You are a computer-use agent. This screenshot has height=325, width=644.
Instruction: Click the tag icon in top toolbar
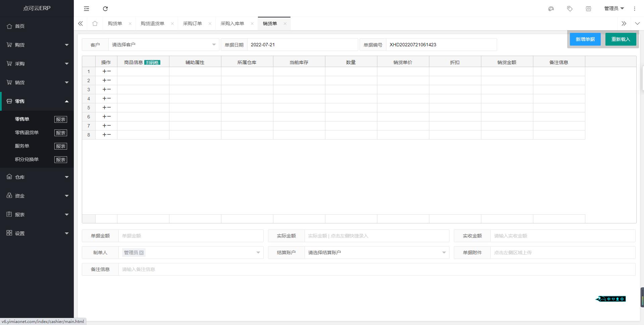click(x=570, y=9)
